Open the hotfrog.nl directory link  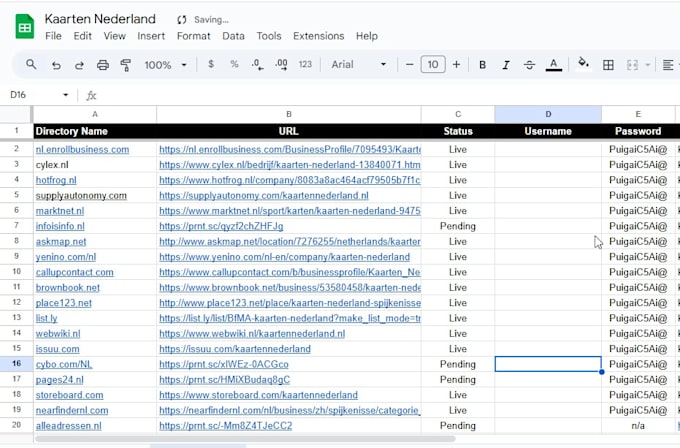click(x=56, y=180)
